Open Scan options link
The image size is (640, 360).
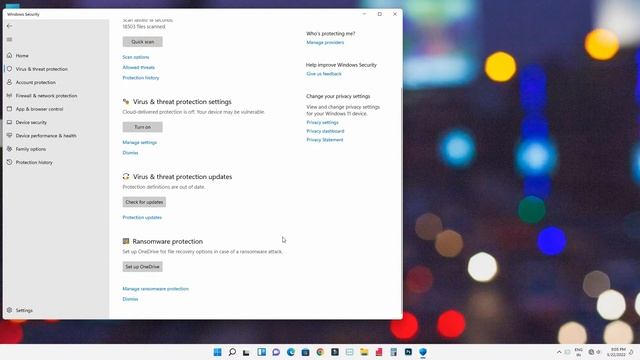coord(136,57)
